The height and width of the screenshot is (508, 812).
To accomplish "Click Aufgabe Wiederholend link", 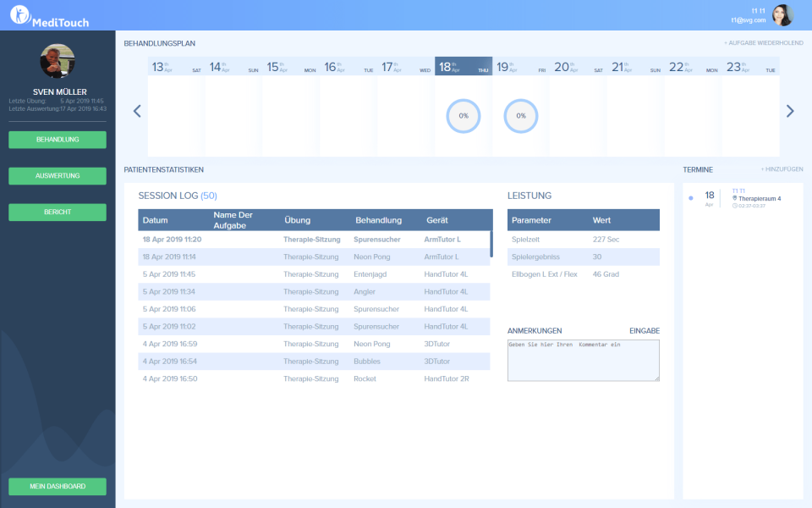I will (x=763, y=43).
